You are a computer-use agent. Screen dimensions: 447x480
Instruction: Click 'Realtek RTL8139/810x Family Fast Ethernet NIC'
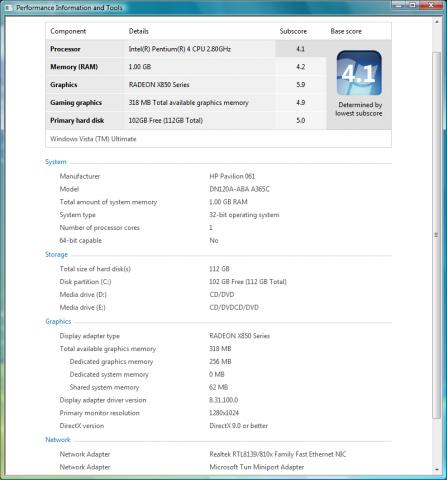tap(278, 454)
